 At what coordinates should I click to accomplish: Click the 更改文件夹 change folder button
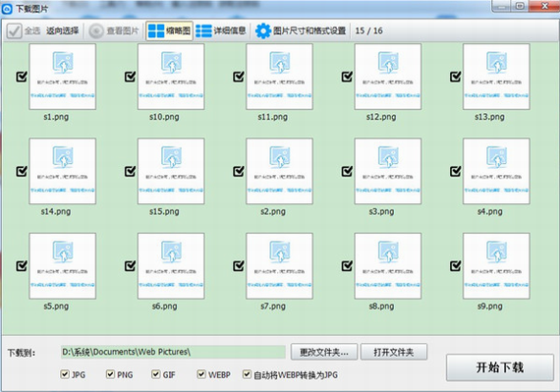tap(324, 352)
